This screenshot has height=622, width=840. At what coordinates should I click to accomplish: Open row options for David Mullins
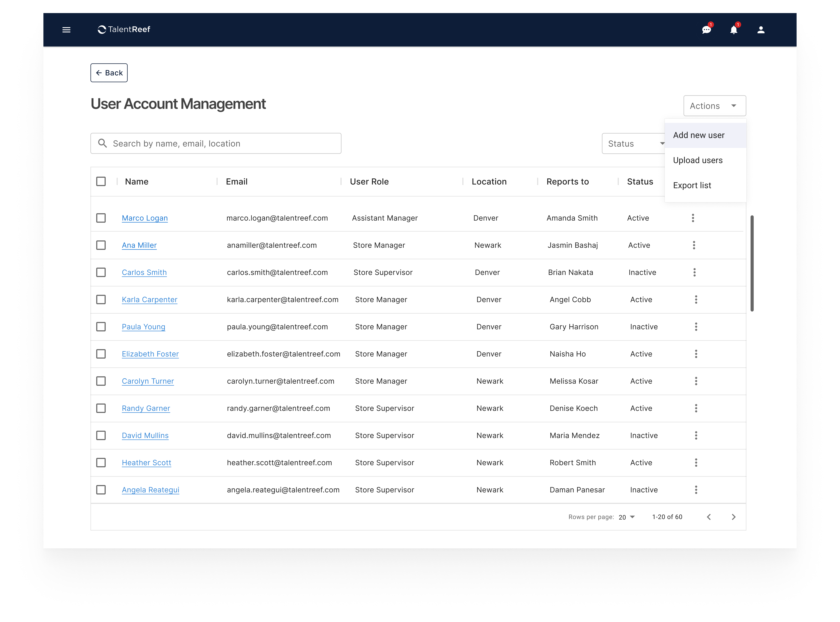696,435
